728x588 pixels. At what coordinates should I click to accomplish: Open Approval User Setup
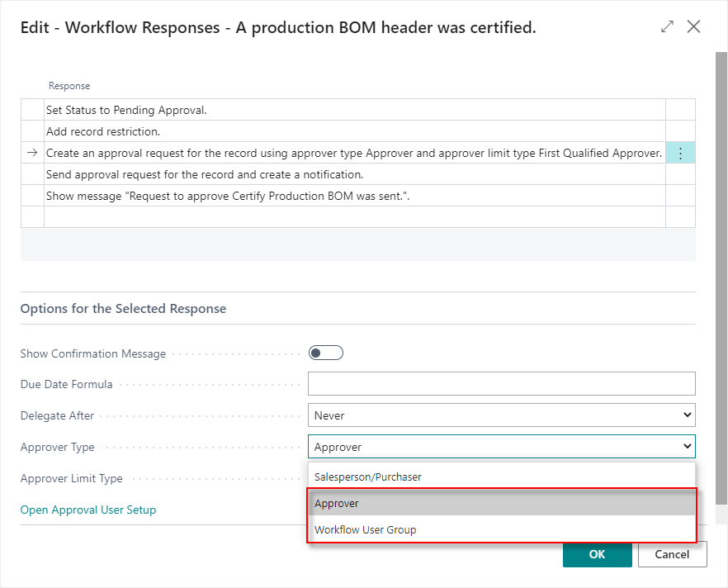coord(87,510)
